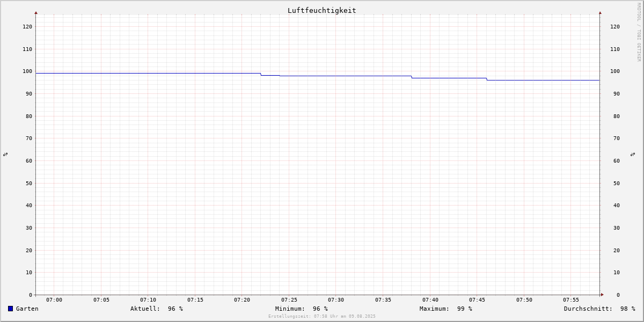644x322 pixels.
Task: Click the 07:35 time axis label
Action: (x=383, y=299)
